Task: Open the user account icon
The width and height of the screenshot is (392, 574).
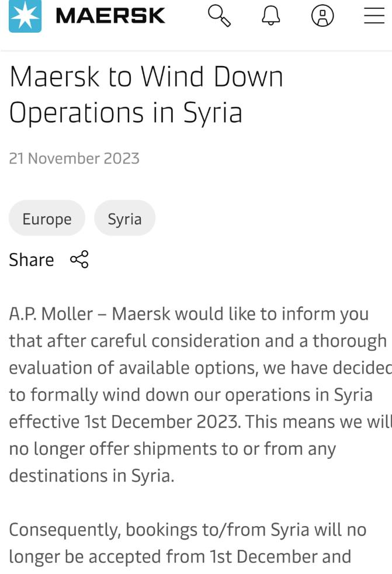Action: coord(322,16)
